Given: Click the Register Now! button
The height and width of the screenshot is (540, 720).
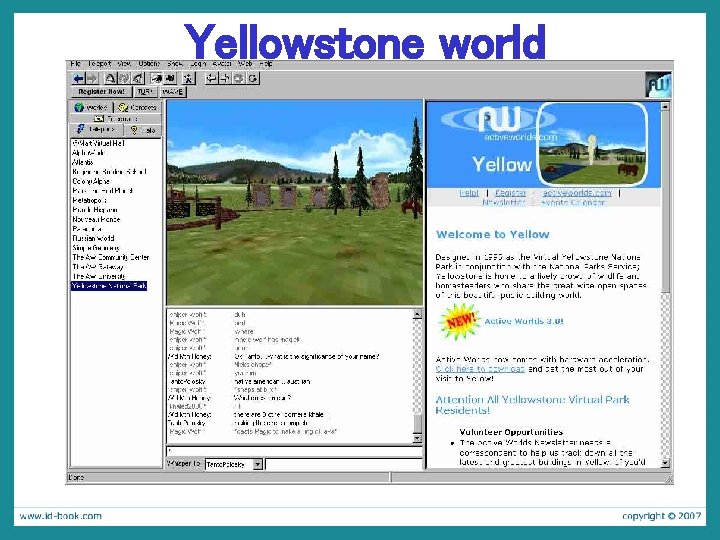Looking at the screenshot, I should [101, 92].
